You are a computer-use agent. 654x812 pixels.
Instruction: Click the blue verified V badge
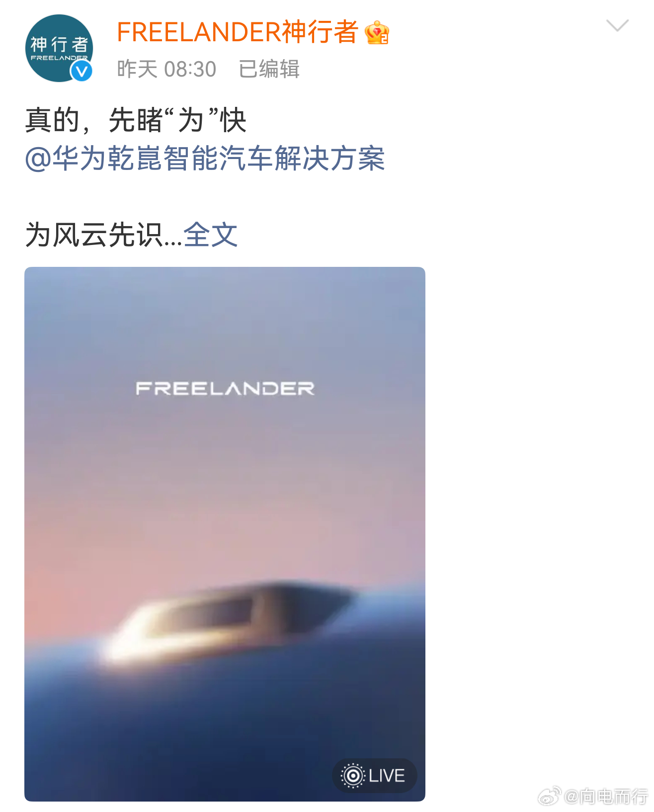(x=82, y=72)
